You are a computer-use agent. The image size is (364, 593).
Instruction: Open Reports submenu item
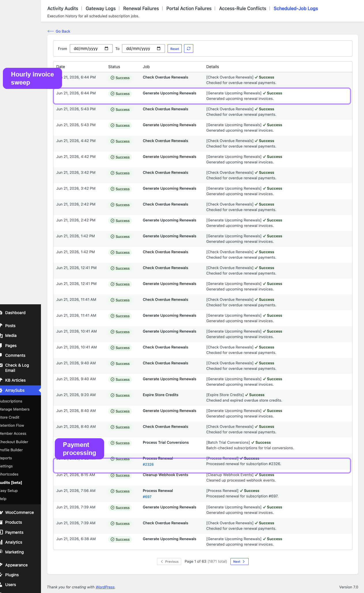tap(6, 458)
